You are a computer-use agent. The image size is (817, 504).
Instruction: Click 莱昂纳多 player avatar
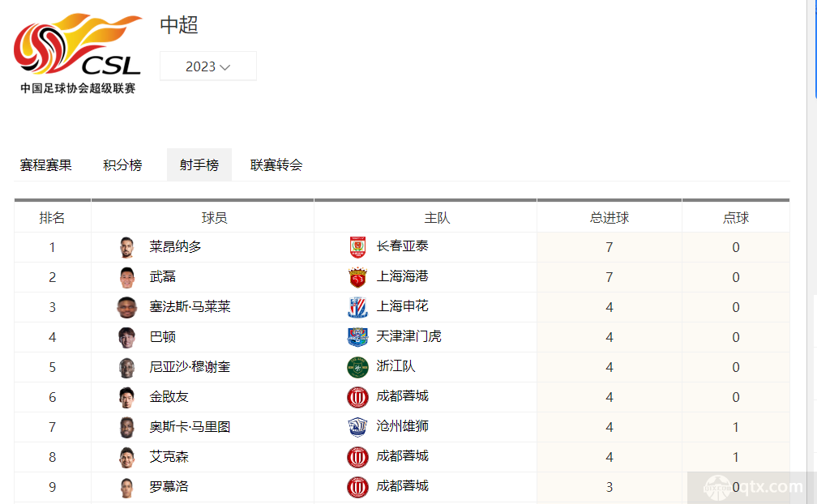click(x=126, y=247)
